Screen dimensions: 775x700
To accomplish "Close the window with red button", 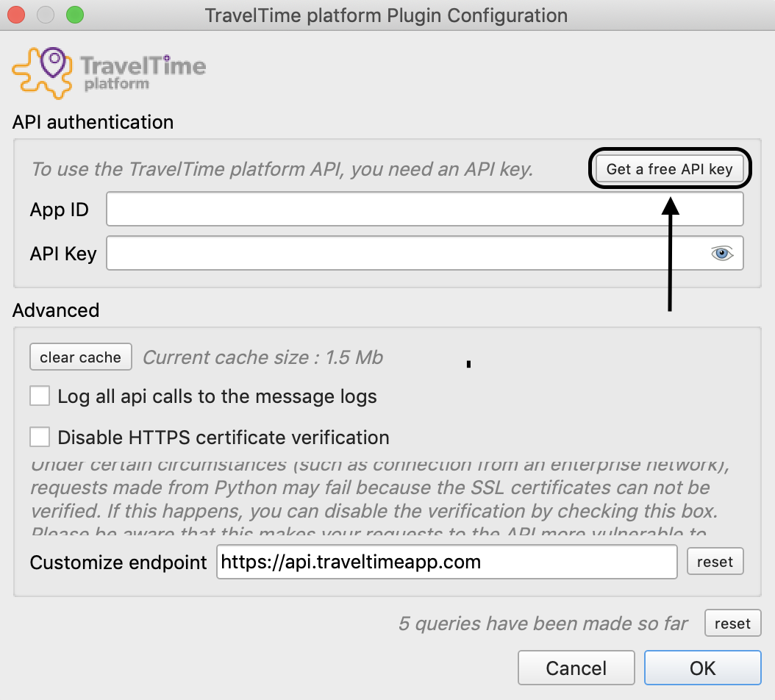I will (x=16, y=15).
